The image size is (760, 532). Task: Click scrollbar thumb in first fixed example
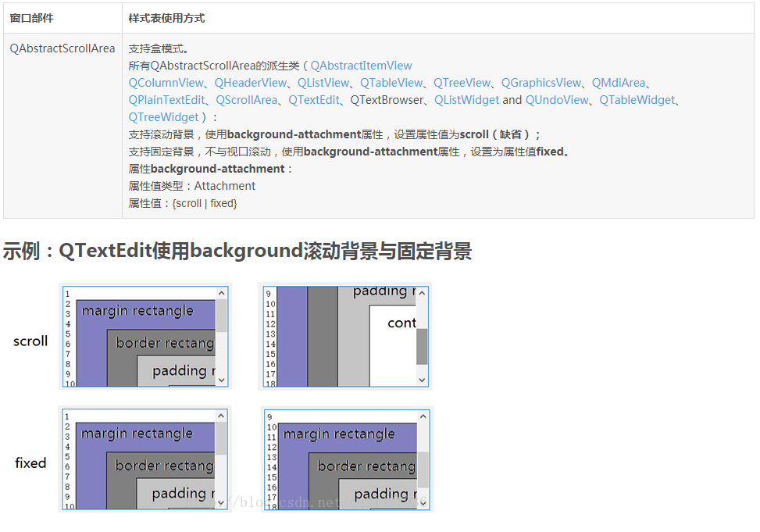coord(221,438)
